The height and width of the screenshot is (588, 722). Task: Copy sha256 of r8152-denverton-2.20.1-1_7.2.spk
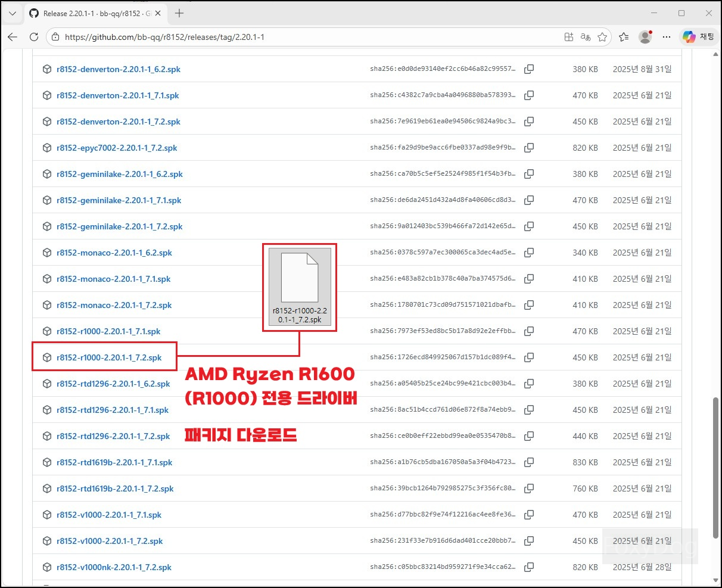point(528,122)
